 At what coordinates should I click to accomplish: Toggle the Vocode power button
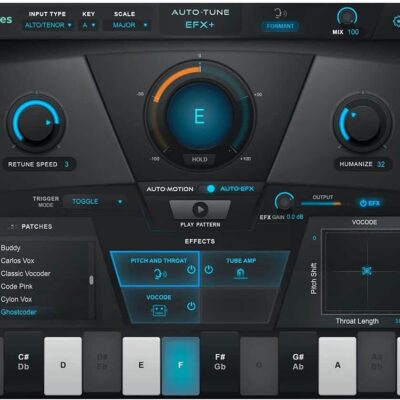[191, 306]
